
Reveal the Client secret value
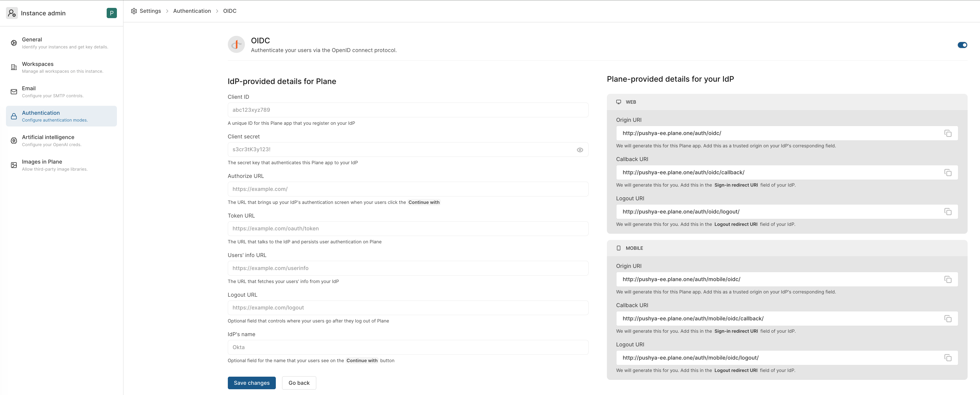pos(580,150)
